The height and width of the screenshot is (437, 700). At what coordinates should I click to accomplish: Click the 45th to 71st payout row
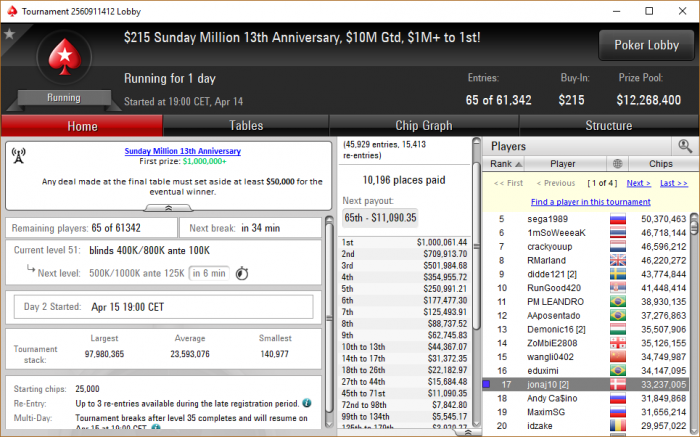click(404, 393)
